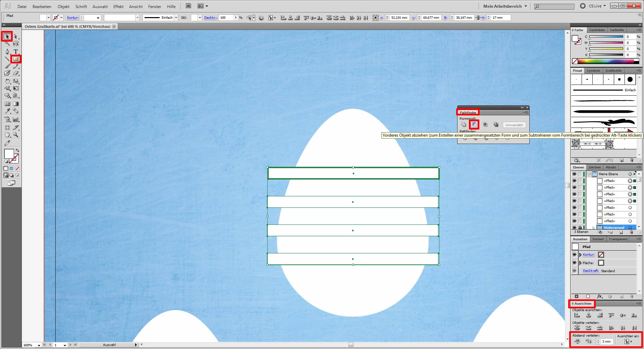Click the Deckkraft link in the Aussehen panel

click(591, 271)
